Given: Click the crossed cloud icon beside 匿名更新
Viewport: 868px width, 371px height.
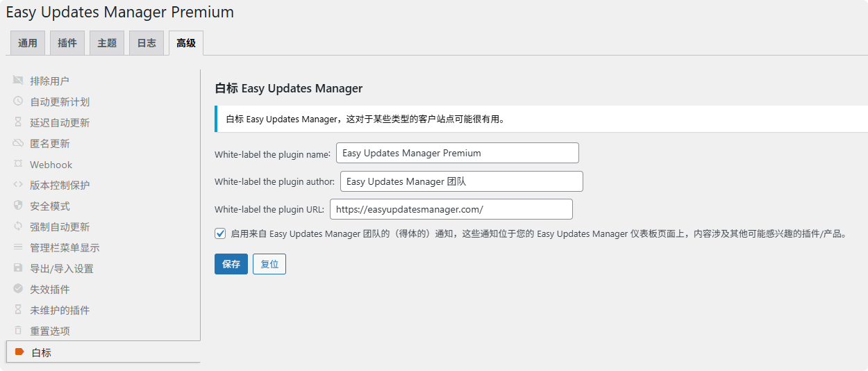Looking at the screenshot, I should pos(18,143).
